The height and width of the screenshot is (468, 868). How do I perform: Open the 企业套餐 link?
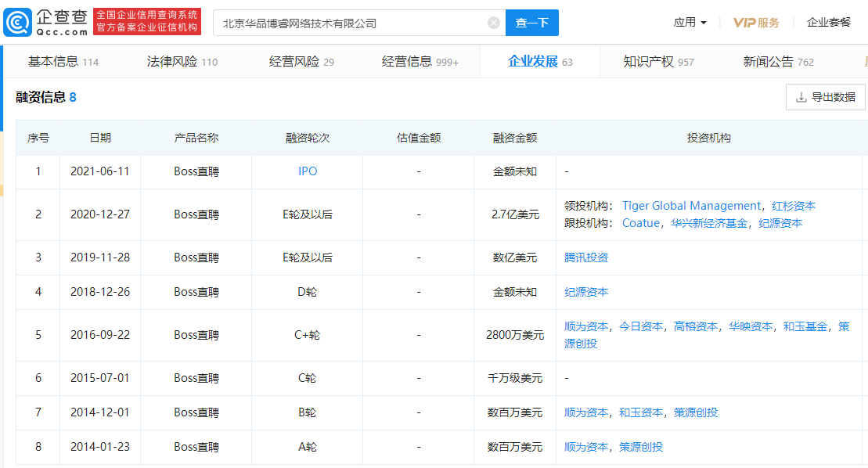pos(829,22)
